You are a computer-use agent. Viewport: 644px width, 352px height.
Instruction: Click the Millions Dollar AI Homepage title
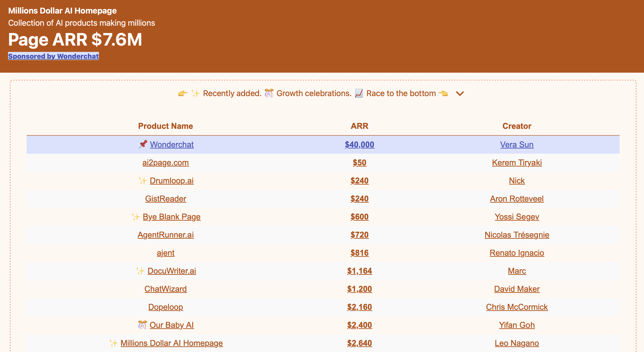[62, 11]
